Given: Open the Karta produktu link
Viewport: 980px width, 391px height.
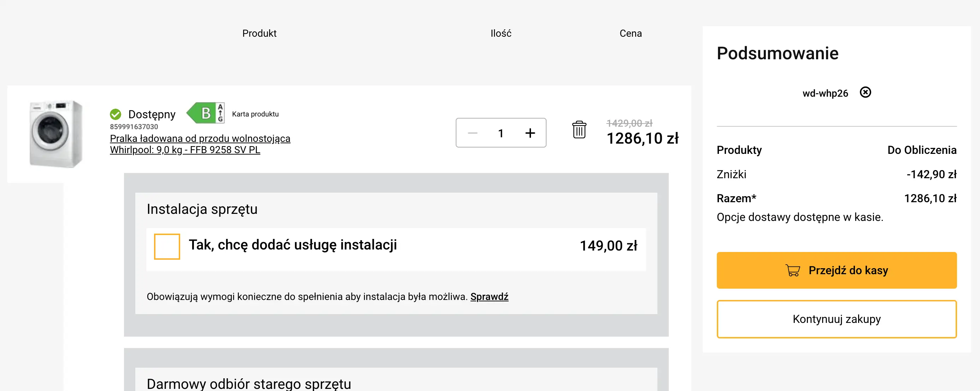Looking at the screenshot, I should click(x=256, y=114).
